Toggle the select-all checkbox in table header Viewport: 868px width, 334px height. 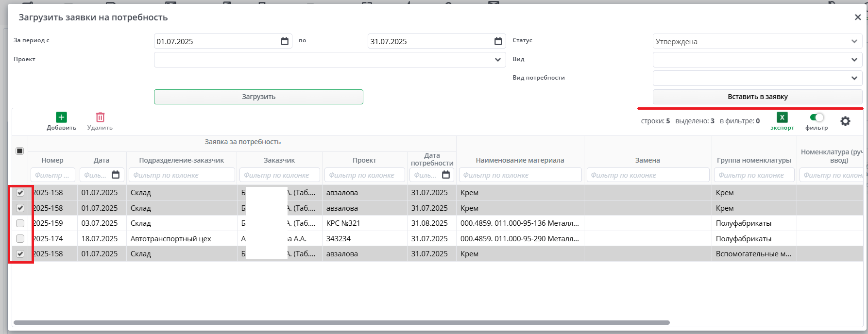pyautogui.click(x=19, y=151)
